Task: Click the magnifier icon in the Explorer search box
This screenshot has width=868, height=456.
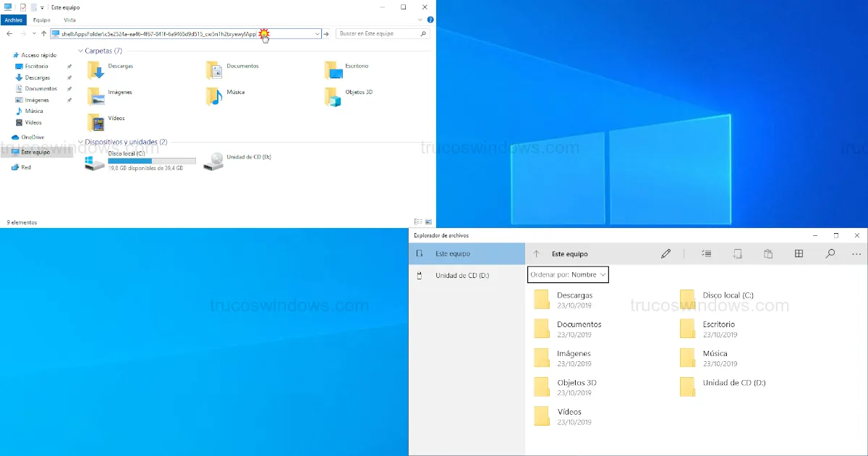Action: tap(423, 33)
